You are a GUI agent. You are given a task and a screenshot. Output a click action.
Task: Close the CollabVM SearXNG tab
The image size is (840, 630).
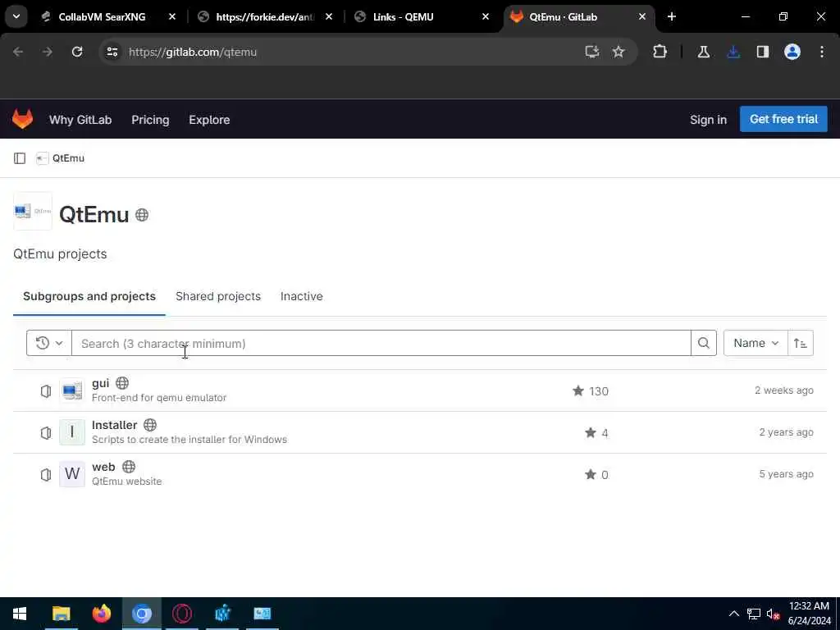tap(172, 17)
